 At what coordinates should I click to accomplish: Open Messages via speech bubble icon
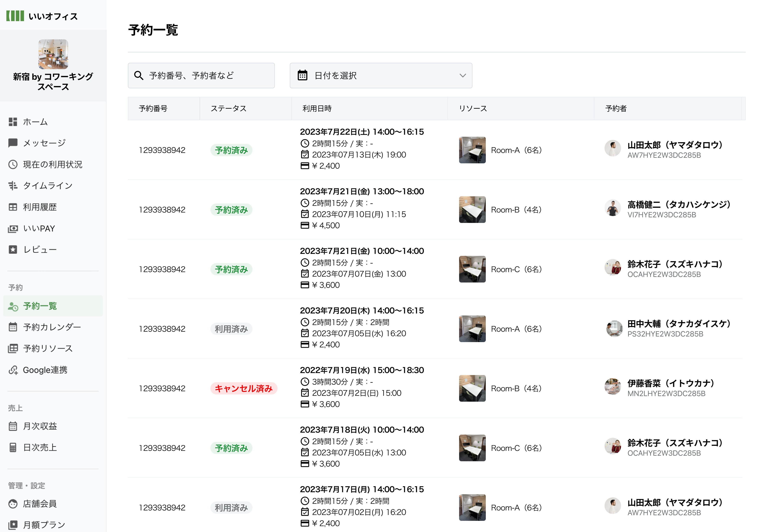click(x=13, y=143)
